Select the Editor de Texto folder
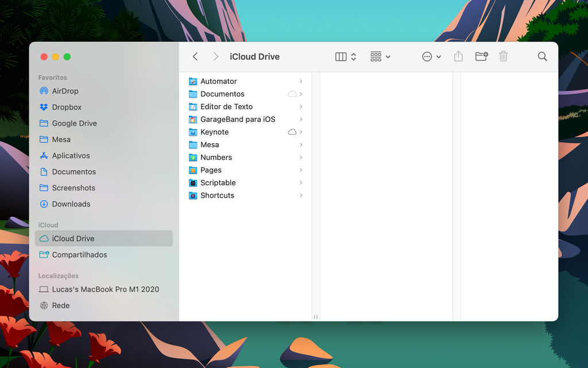This screenshot has width=588, height=368. pos(246,106)
